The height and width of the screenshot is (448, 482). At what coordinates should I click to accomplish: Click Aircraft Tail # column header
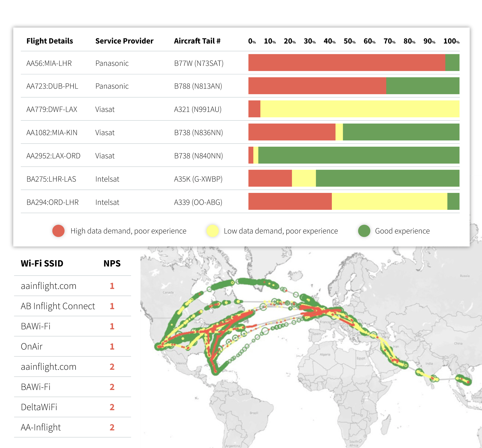click(197, 41)
